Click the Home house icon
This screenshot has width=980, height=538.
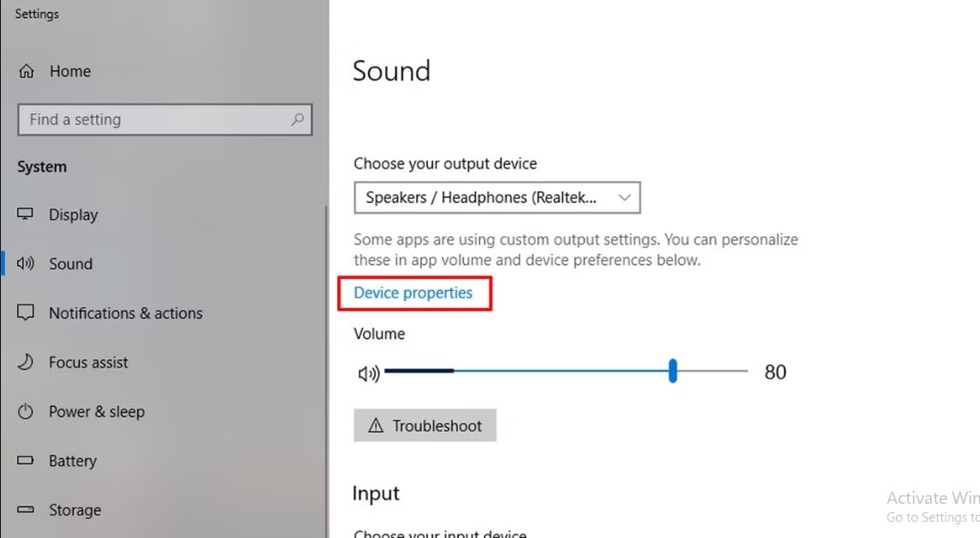[27, 71]
